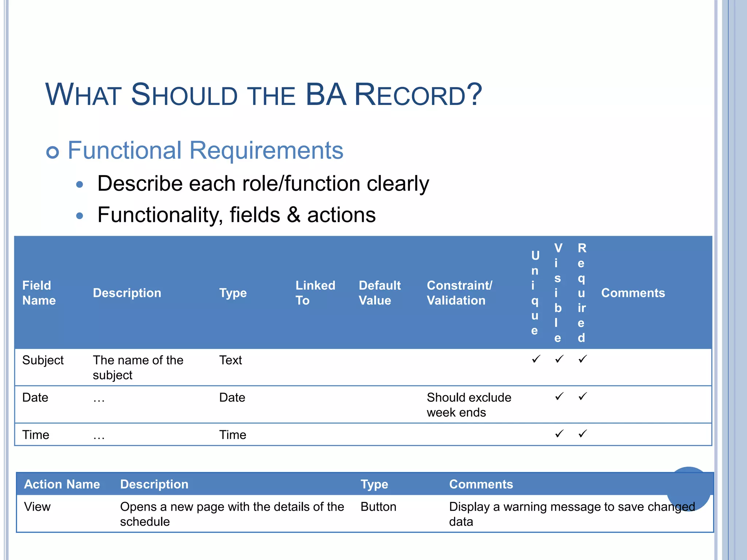Click 'Functionality, fields & actions' bullet
The width and height of the screenshot is (747, 560).
coord(236,215)
